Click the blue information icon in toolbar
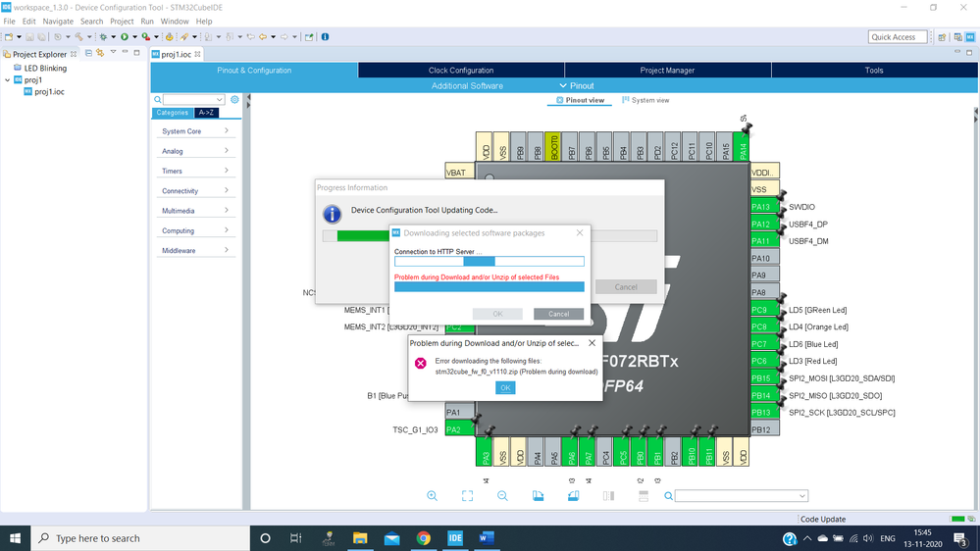This screenshot has width=980, height=551. click(x=325, y=37)
